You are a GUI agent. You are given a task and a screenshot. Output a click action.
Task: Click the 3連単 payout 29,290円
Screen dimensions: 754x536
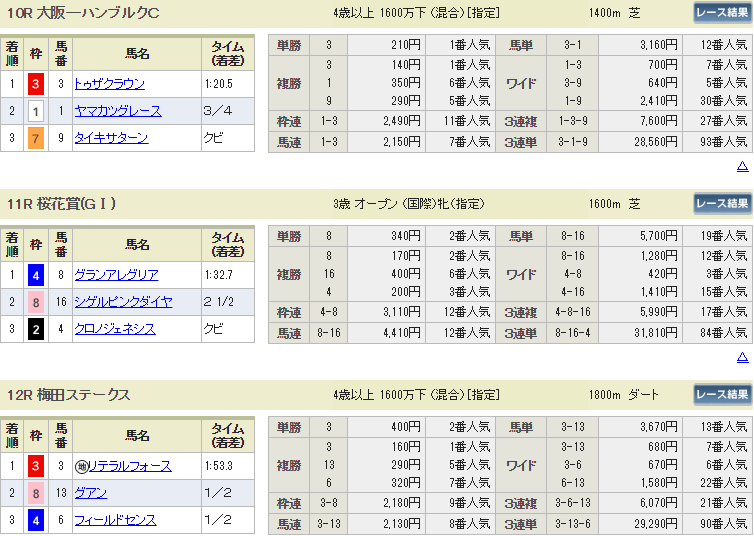(656, 524)
